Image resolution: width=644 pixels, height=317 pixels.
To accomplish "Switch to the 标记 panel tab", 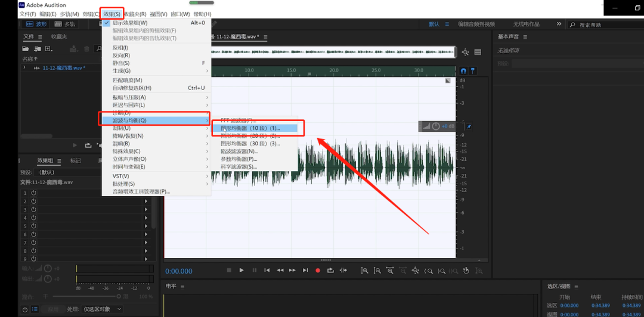I will 76,160.
